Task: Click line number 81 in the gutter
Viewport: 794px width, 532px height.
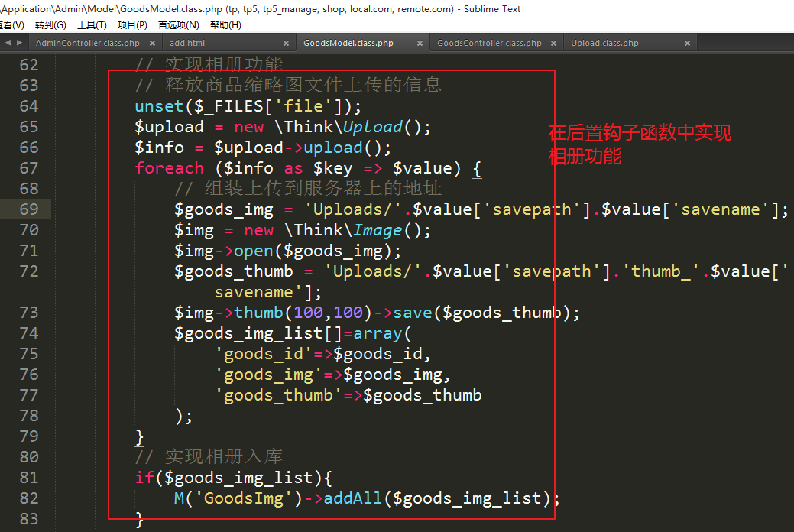Action: (29, 478)
